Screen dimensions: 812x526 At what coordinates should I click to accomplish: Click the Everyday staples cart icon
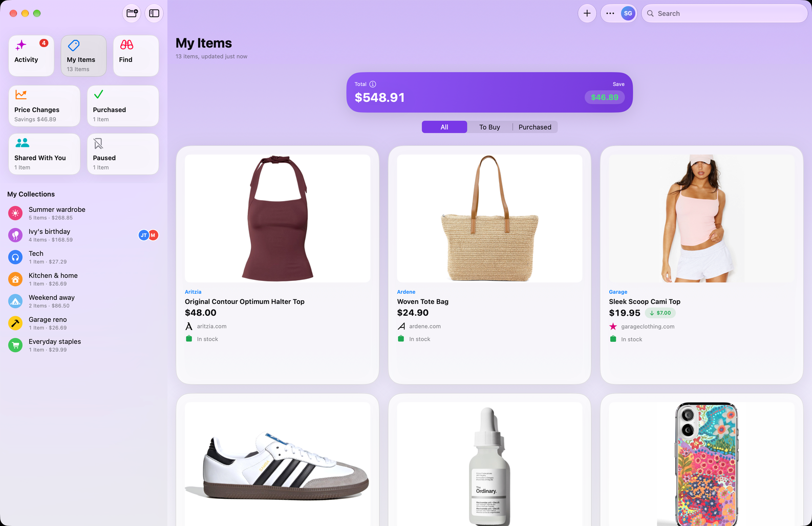click(x=15, y=345)
